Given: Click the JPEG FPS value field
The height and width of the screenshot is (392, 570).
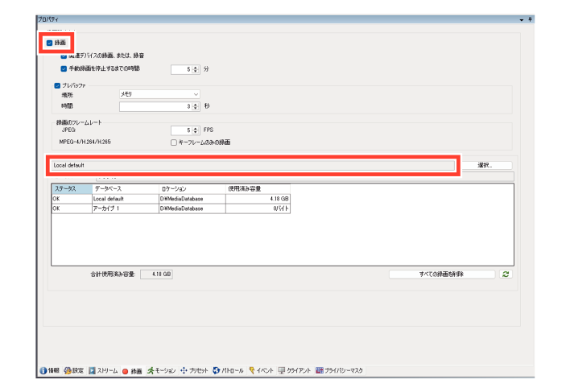Looking at the screenshot, I should 182,130.
